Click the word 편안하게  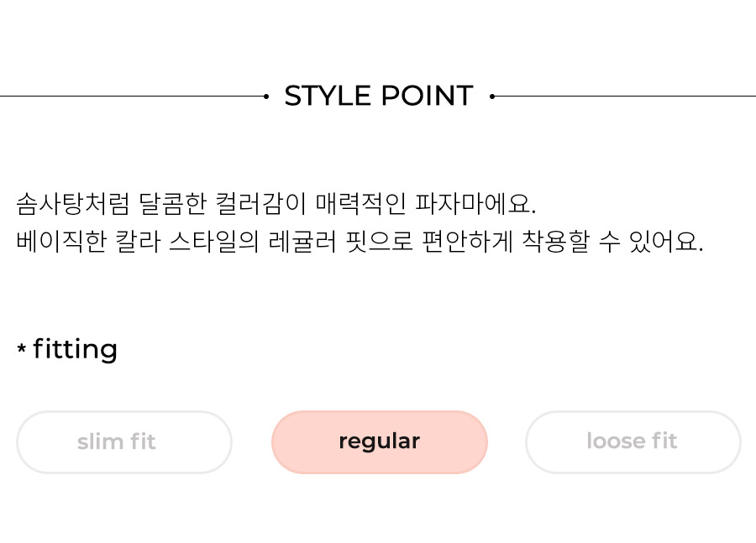click(x=467, y=242)
